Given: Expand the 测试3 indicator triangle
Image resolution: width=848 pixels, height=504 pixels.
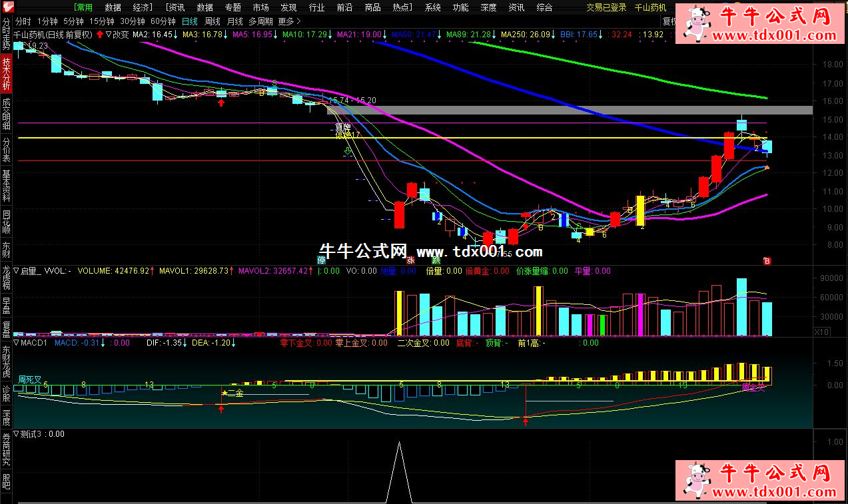Looking at the screenshot, I should point(17,433).
